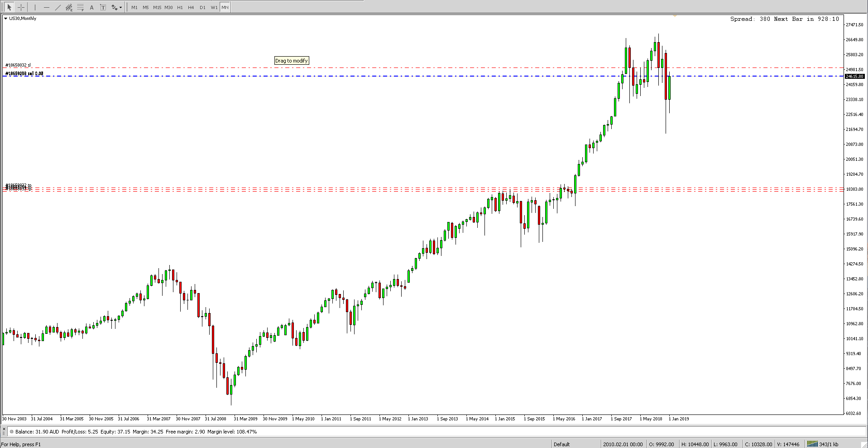The height and width of the screenshot is (448, 868).
Task: Switch chart to H1 timeframe
Action: (180, 7)
